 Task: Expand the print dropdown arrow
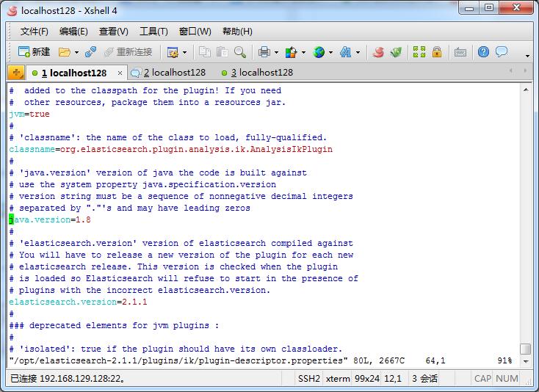point(276,53)
